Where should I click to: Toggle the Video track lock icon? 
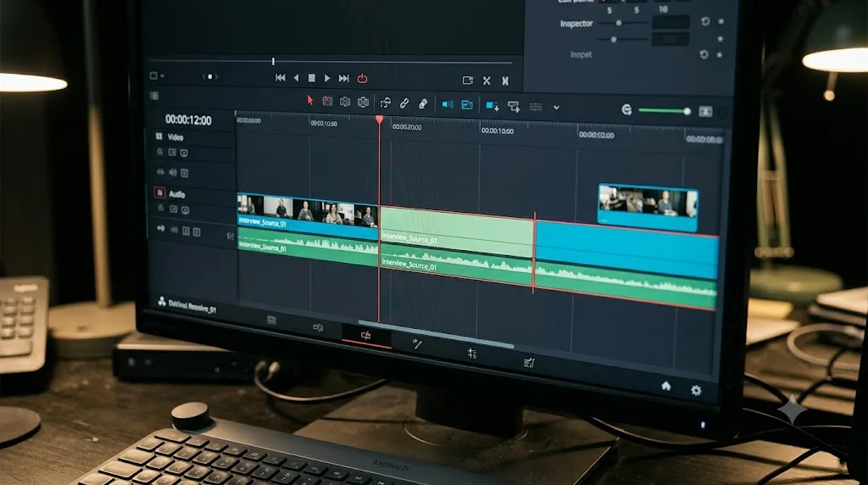160,152
